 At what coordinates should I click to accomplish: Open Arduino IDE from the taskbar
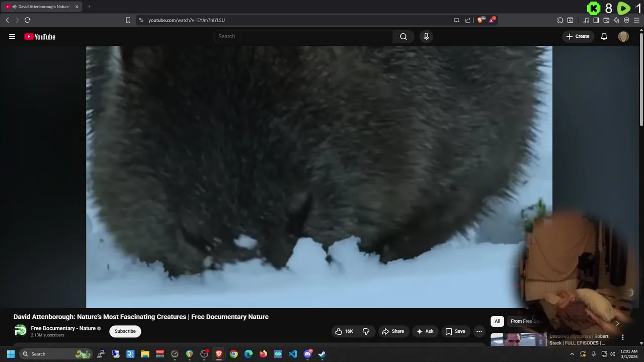tap(278, 354)
